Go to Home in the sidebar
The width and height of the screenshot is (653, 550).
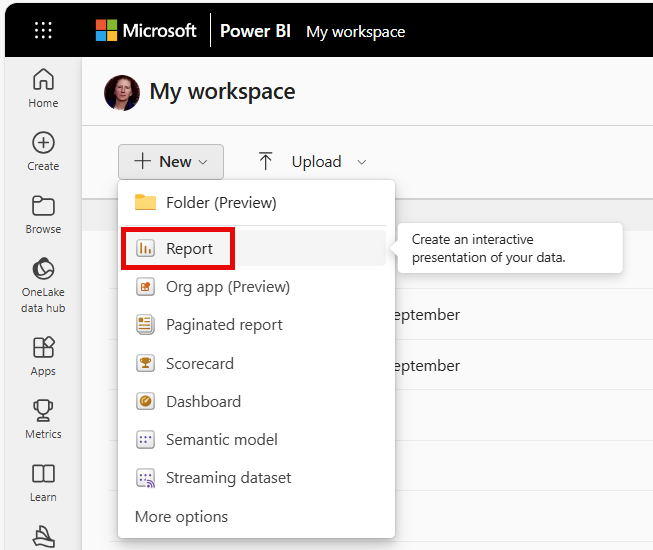click(x=43, y=89)
